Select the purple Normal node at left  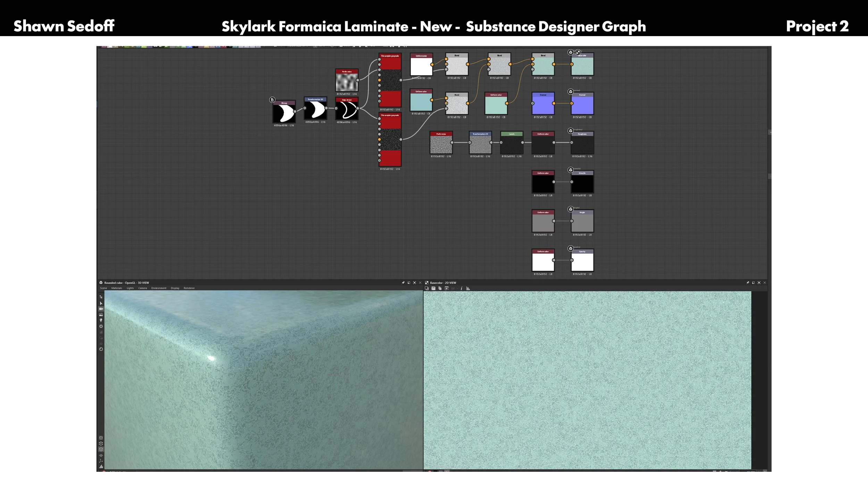click(x=543, y=103)
